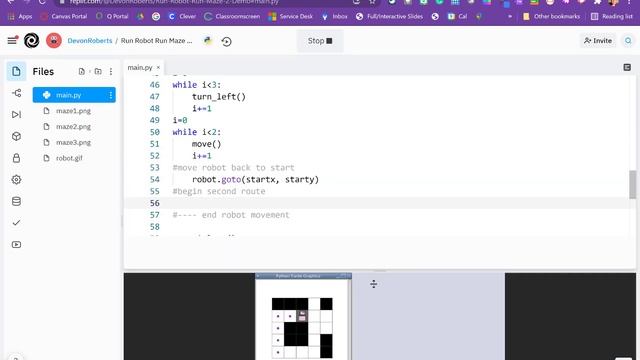Click the Python language icon next to title
Viewport: 640px width, 360px height.
tap(208, 40)
